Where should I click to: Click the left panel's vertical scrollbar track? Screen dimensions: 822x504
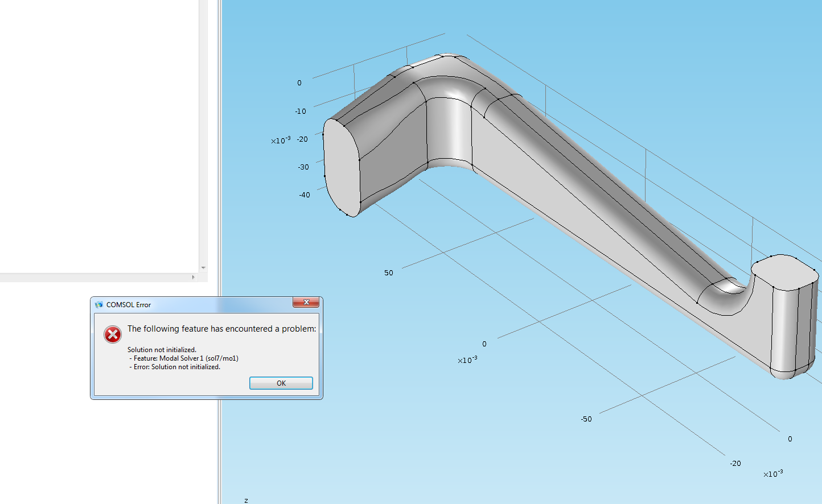(x=203, y=131)
